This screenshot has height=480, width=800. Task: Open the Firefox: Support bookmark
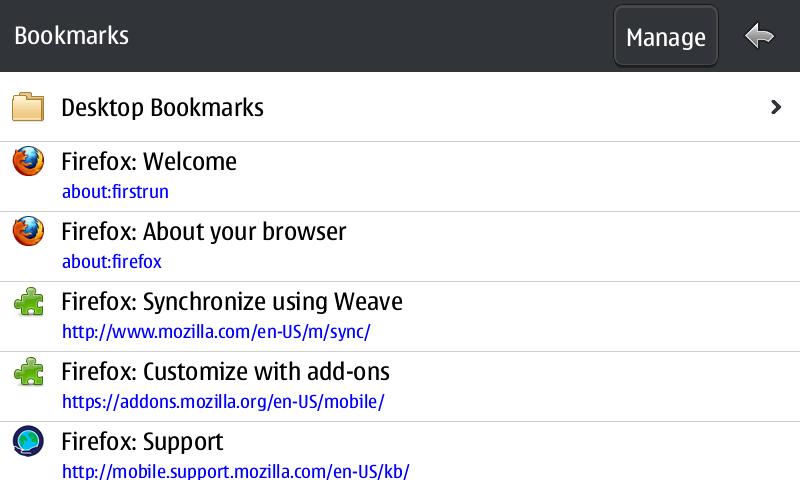(142, 442)
